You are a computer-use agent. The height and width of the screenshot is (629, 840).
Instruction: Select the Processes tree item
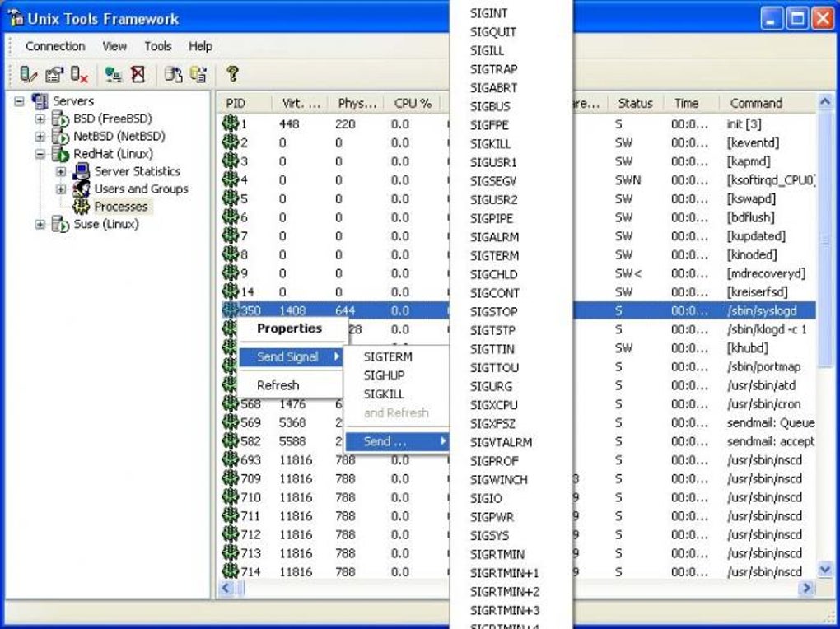pyautogui.click(x=120, y=207)
